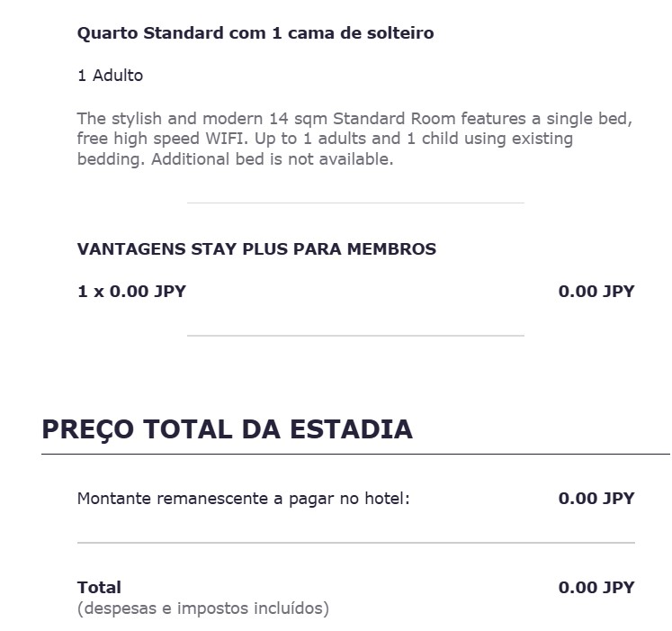Click the "1 x 0.00 JPY" quantity text
This screenshot has height=631, width=672.
tap(131, 292)
